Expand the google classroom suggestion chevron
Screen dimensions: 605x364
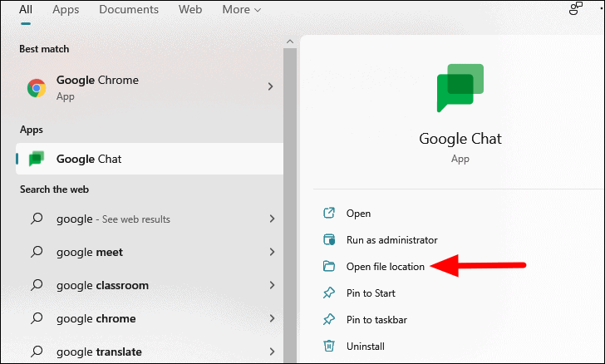pyautogui.click(x=272, y=285)
